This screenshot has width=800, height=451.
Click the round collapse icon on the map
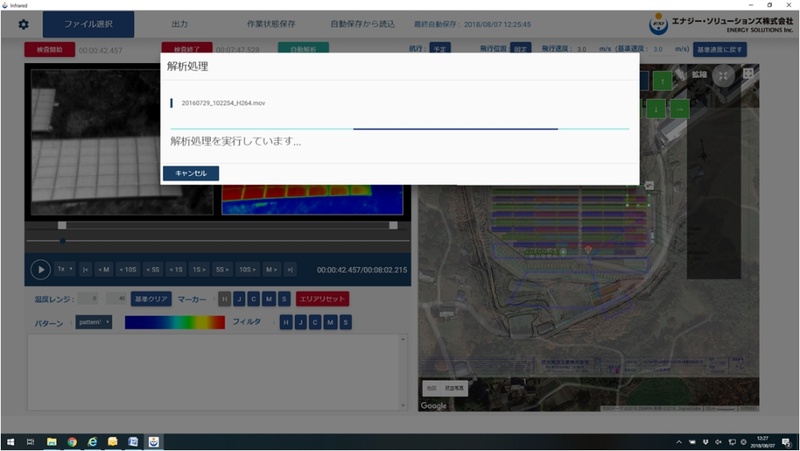click(724, 76)
